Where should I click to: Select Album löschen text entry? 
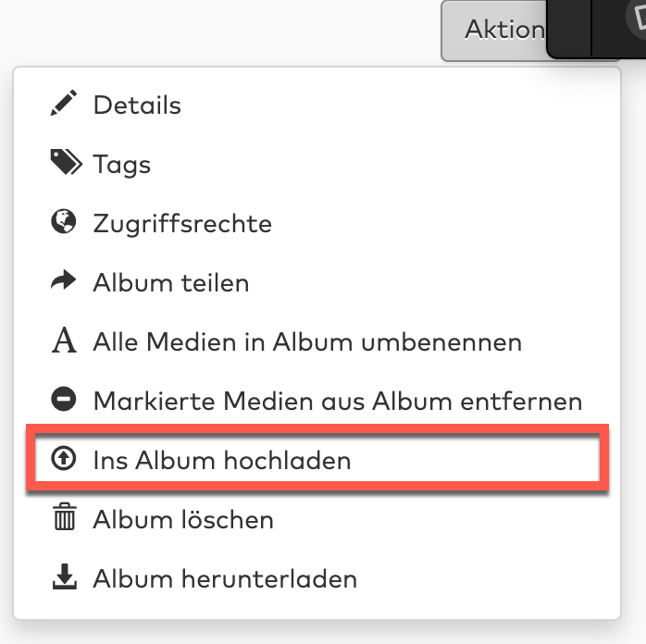[x=183, y=519]
